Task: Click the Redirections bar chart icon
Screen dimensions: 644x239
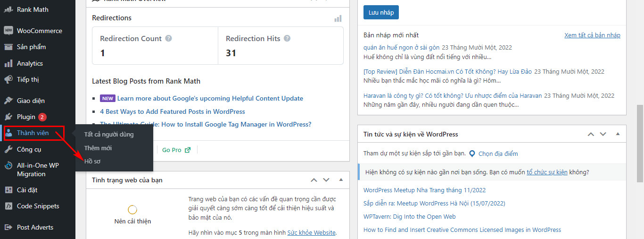Action: (x=338, y=18)
